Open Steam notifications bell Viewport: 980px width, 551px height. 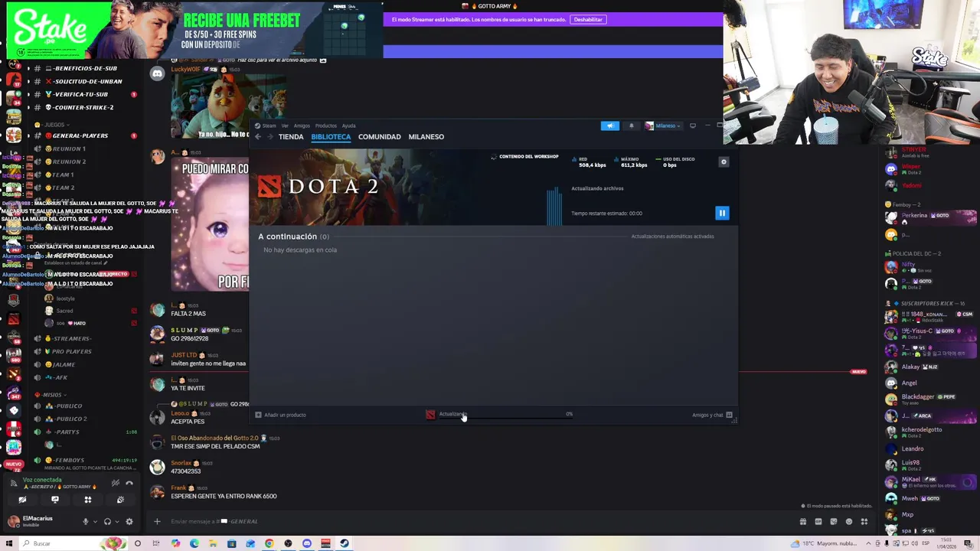tap(632, 126)
